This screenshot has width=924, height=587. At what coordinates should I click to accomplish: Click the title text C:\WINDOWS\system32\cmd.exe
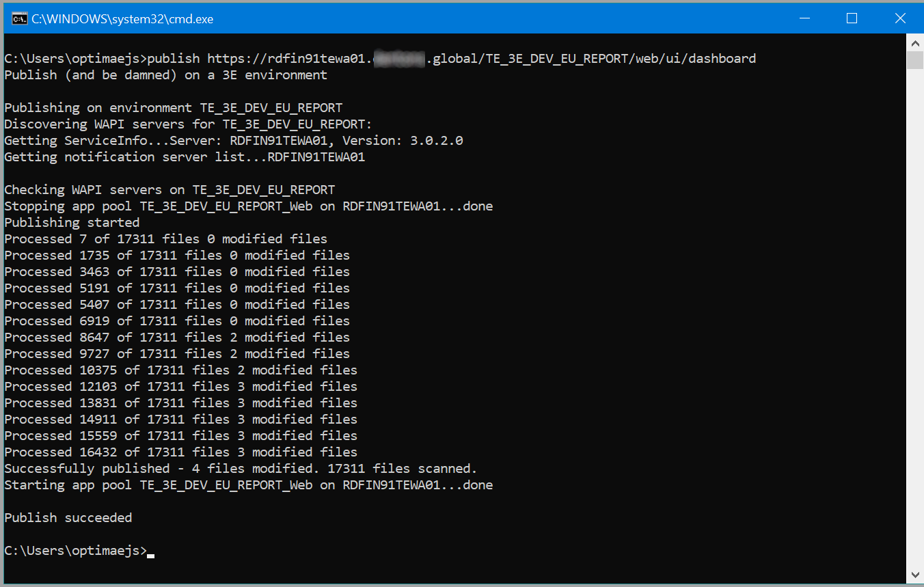[122, 18]
